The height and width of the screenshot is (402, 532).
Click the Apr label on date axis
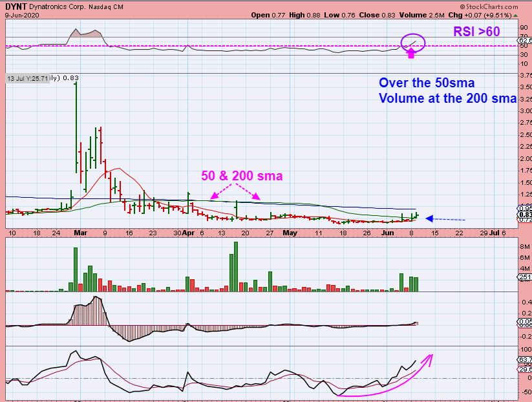(188, 233)
